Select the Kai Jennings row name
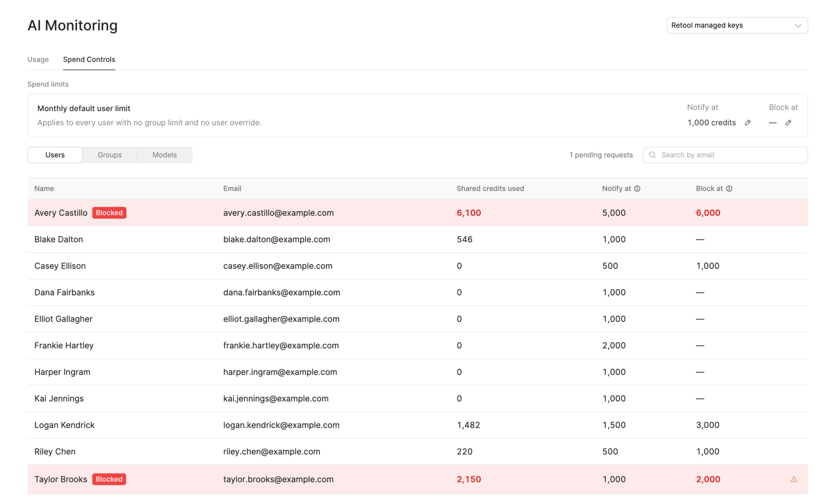 [x=59, y=398]
